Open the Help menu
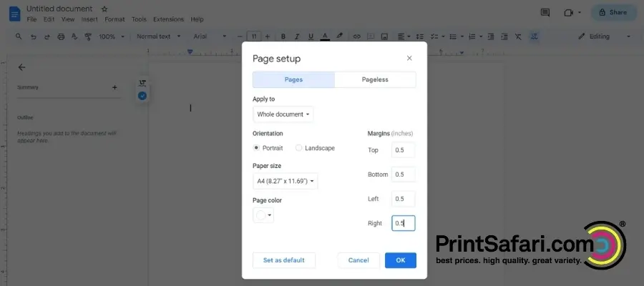 pyautogui.click(x=197, y=19)
